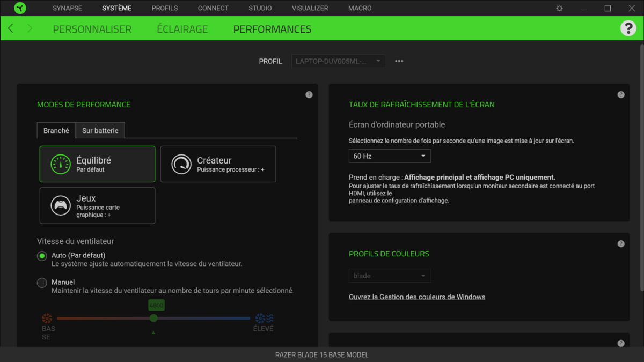Click the Vitesse du ventilateur heading

pos(76,241)
